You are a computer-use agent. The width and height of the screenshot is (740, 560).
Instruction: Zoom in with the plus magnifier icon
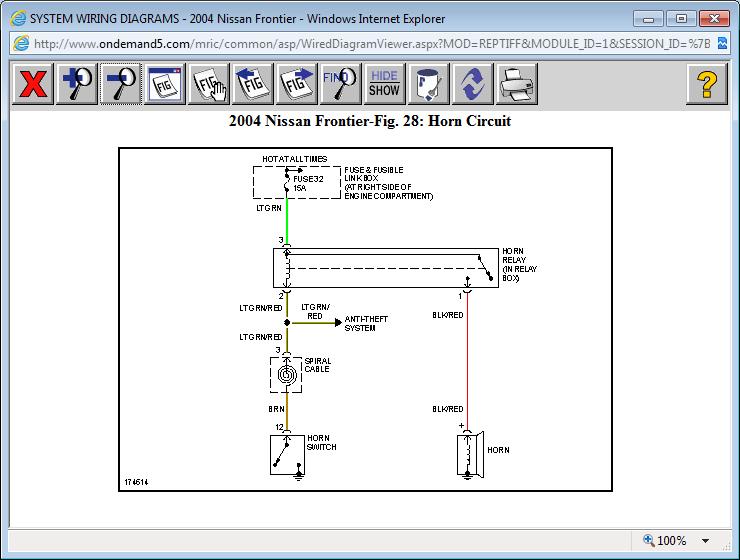coord(77,84)
